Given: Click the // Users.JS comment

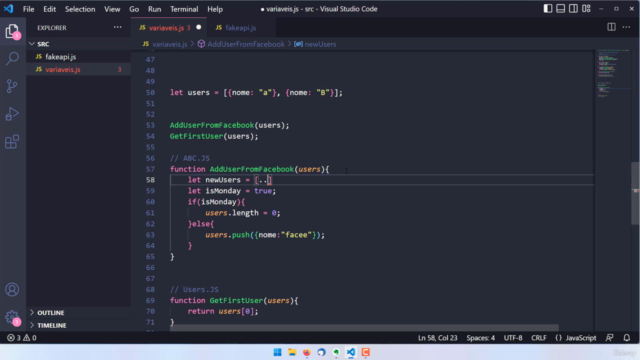Looking at the screenshot, I should click(194, 289).
